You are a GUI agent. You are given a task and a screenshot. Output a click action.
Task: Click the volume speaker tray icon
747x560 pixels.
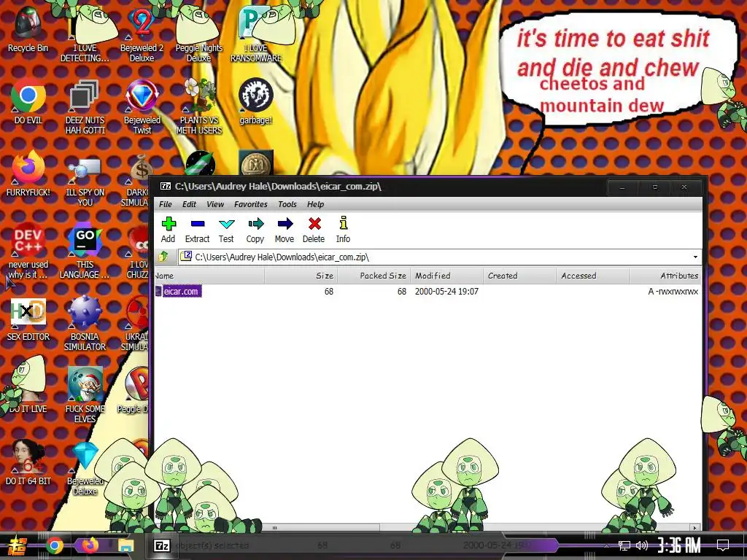tap(642, 545)
